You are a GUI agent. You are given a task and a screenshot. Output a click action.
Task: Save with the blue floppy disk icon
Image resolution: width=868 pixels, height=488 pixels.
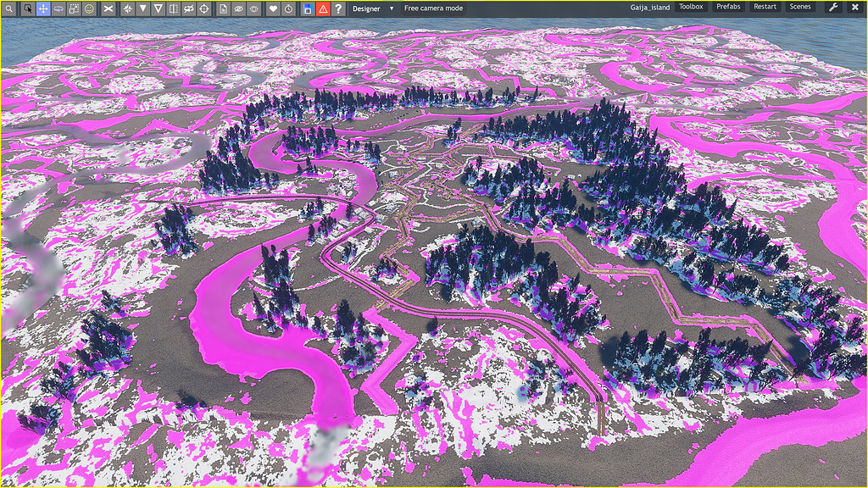(x=308, y=8)
